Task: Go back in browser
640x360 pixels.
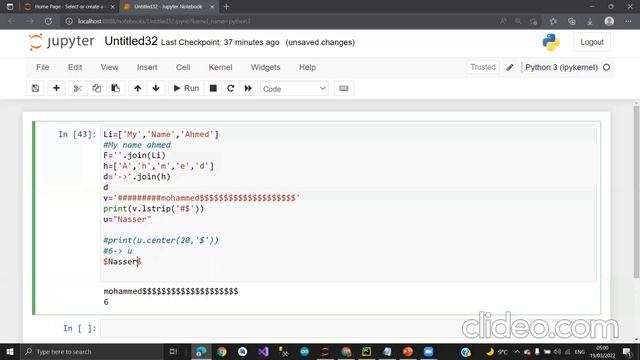Action: (11, 21)
